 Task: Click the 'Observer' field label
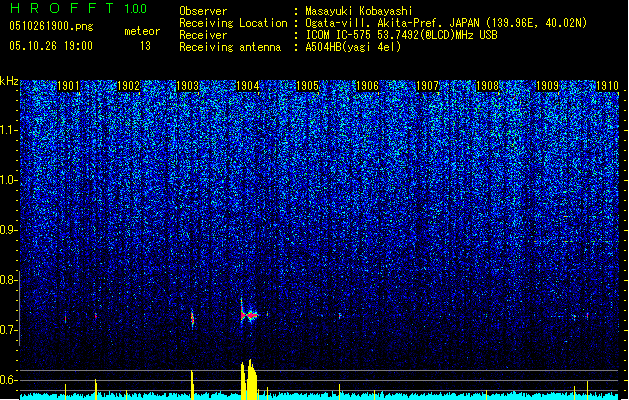203,11
